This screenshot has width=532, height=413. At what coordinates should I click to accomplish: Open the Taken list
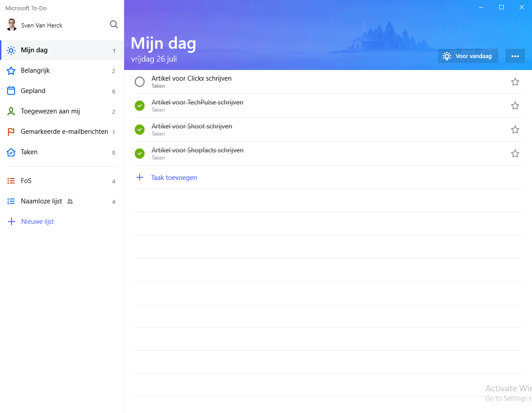pos(62,152)
